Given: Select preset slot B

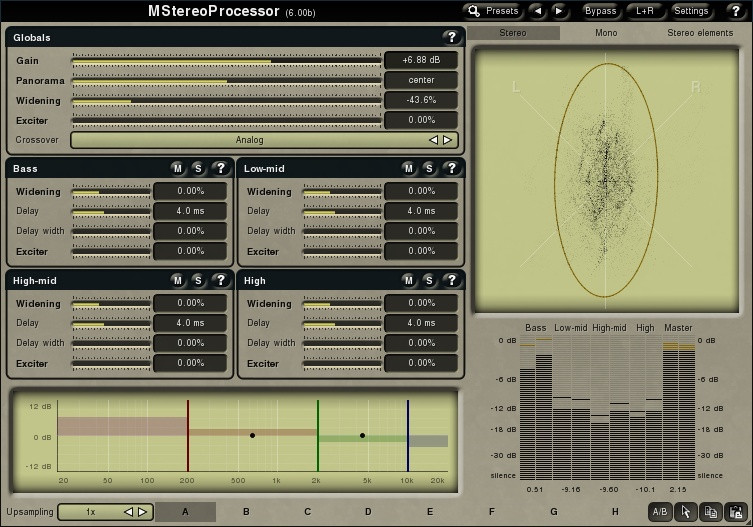Looking at the screenshot, I should [246, 512].
